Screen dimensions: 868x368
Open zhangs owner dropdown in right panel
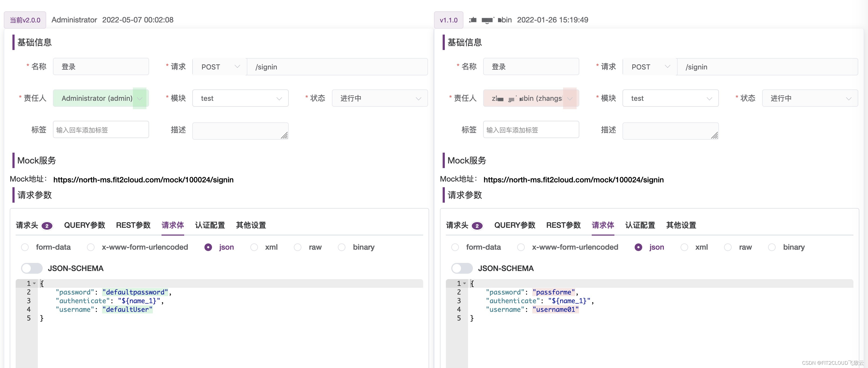pos(531,98)
